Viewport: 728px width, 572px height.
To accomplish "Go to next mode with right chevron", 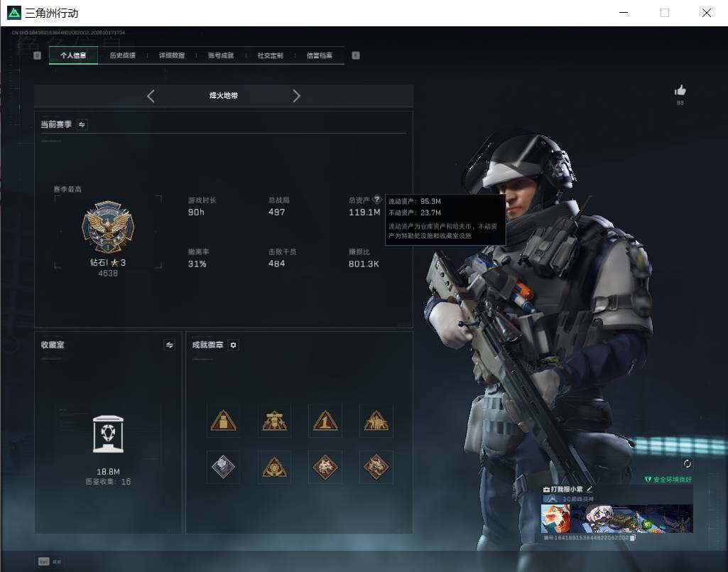I will 296,96.
